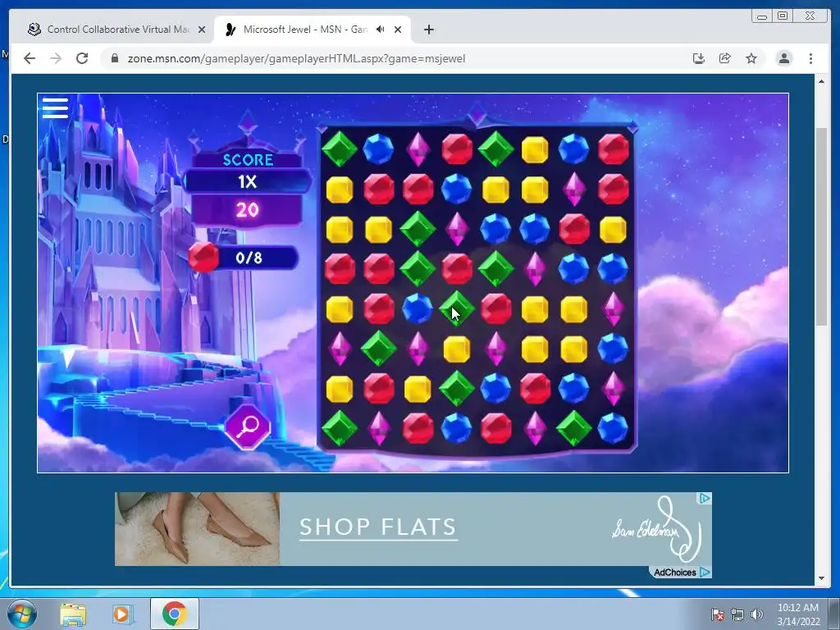Click the Chrome taskbar button
The width and height of the screenshot is (840, 630).
174,614
